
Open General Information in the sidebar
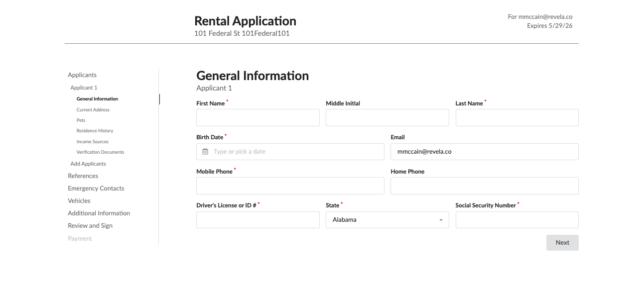click(x=97, y=99)
